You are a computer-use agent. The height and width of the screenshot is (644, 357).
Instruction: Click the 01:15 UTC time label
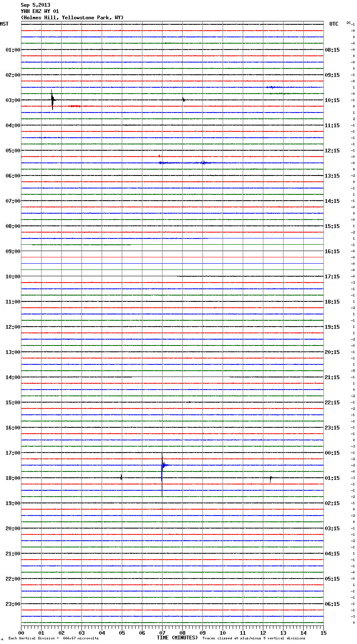pos(332,478)
